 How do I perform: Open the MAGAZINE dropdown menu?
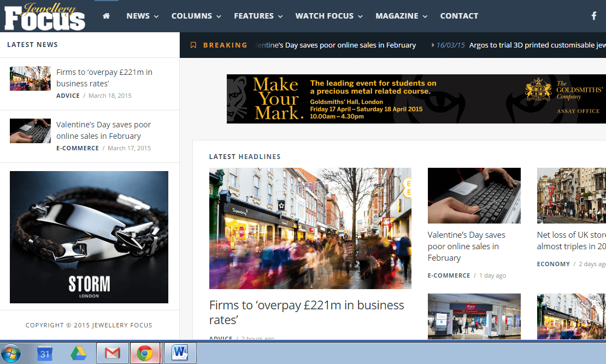click(x=397, y=15)
